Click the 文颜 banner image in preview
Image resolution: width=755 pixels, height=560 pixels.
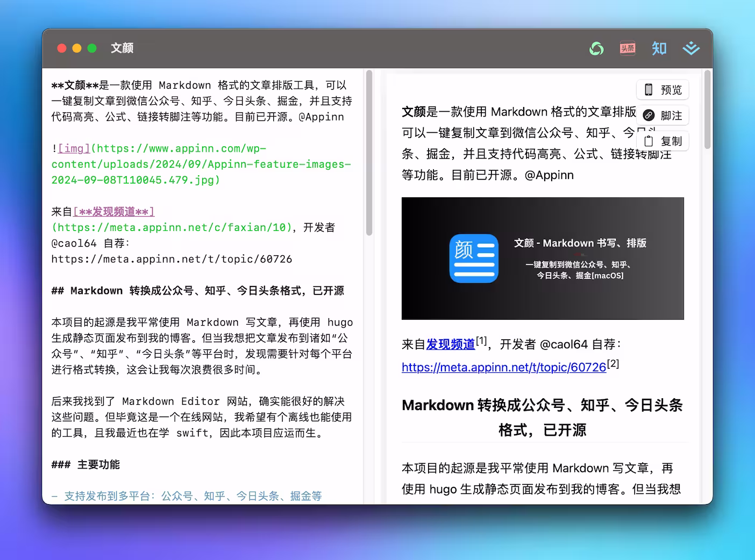click(x=543, y=259)
